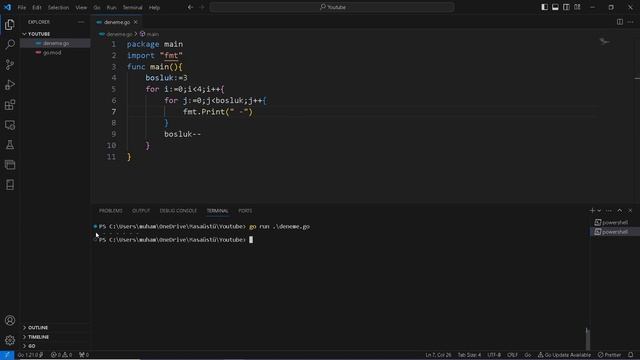Create a new terminal with plus icon
Viewport: 640px width, 360px height.
(592, 211)
